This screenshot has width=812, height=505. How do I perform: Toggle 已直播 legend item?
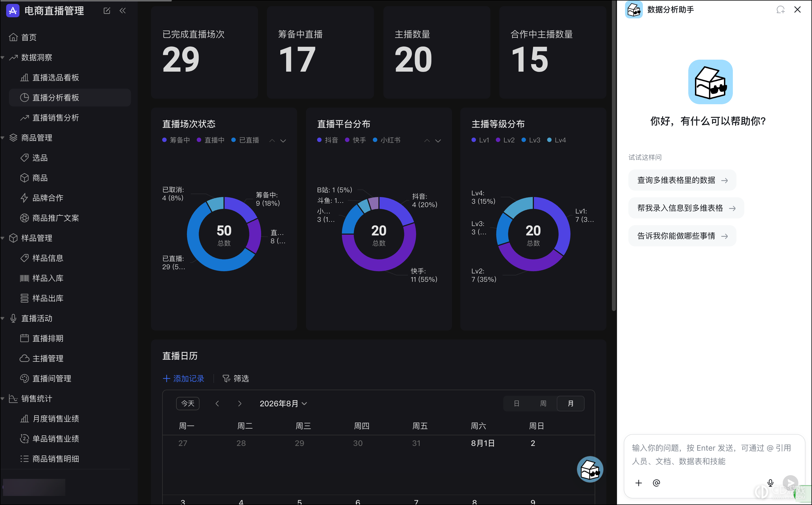pyautogui.click(x=245, y=140)
